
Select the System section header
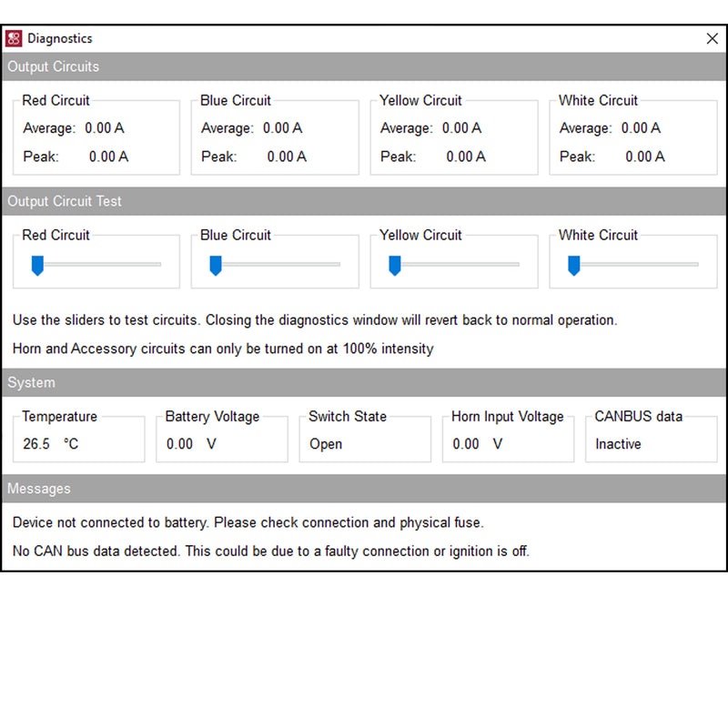click(31, 383)
